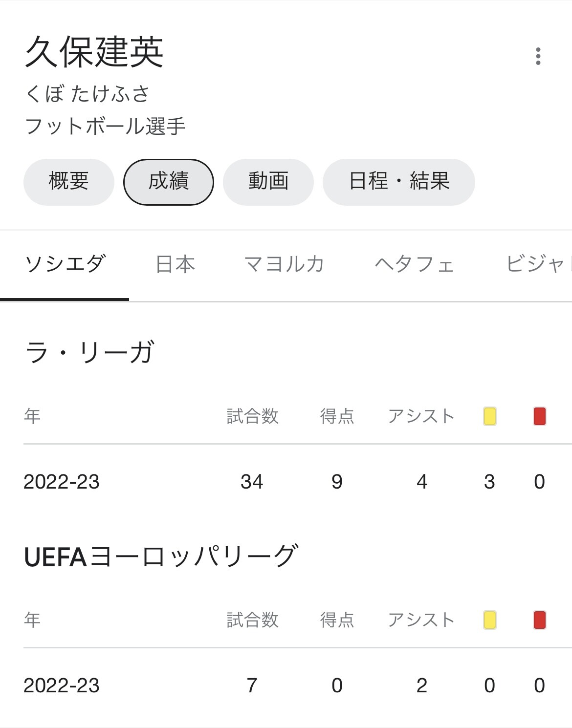Click the 久保建英 player name heading
The height and width of the screenshot is (728, 572).
94,52
